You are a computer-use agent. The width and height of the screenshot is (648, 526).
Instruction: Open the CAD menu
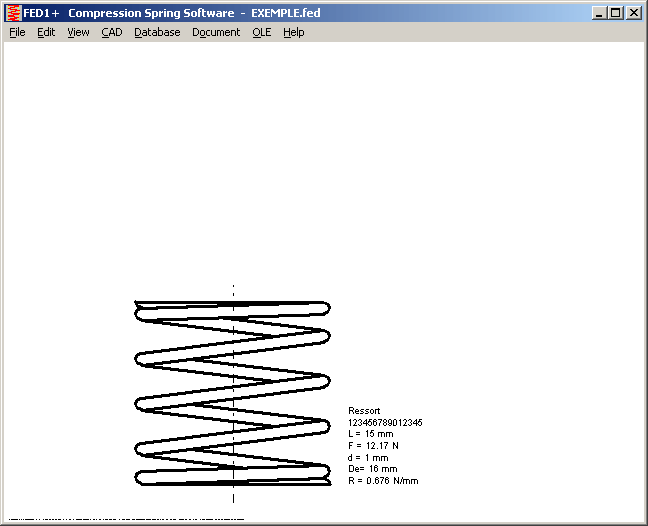point(111,32)
